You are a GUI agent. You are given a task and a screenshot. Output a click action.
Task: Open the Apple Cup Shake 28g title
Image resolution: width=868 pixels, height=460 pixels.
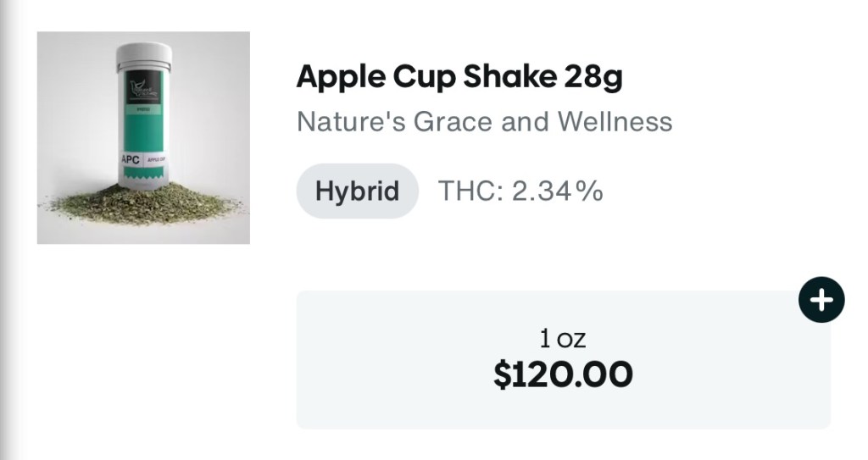(459, 77)
